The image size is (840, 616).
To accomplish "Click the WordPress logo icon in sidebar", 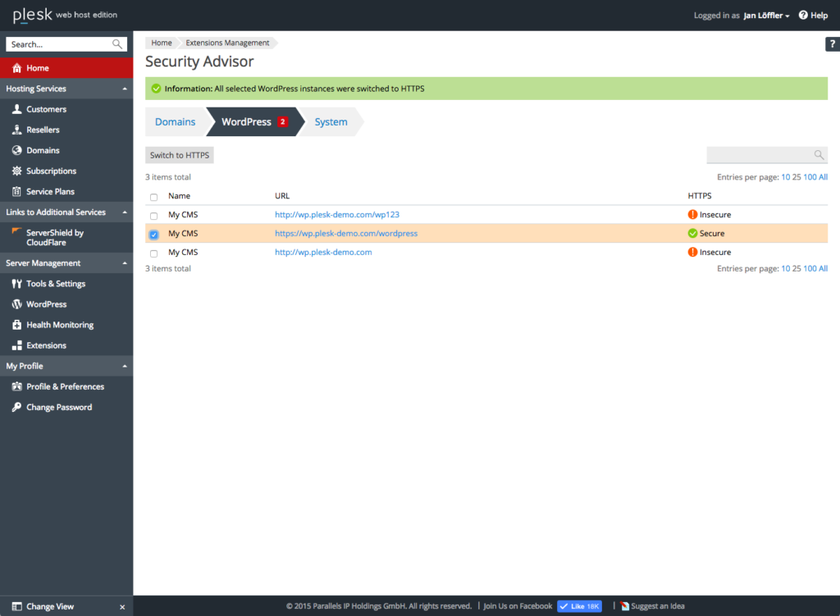I will (x=16, y=304).
